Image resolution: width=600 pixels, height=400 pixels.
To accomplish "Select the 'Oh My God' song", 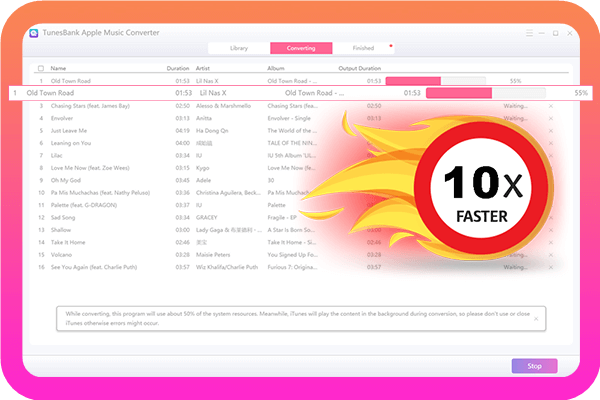I will coord(64,180).
